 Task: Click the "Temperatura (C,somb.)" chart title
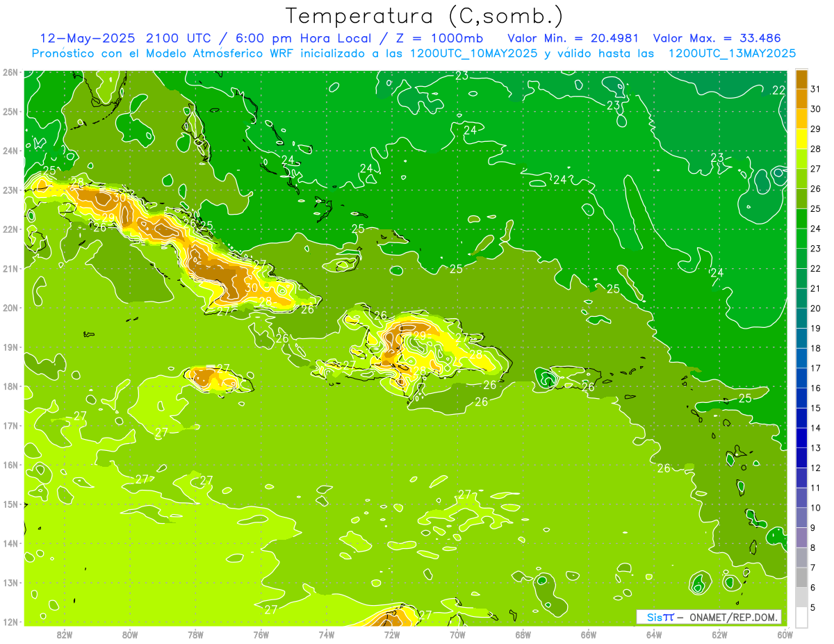(424, 17)
